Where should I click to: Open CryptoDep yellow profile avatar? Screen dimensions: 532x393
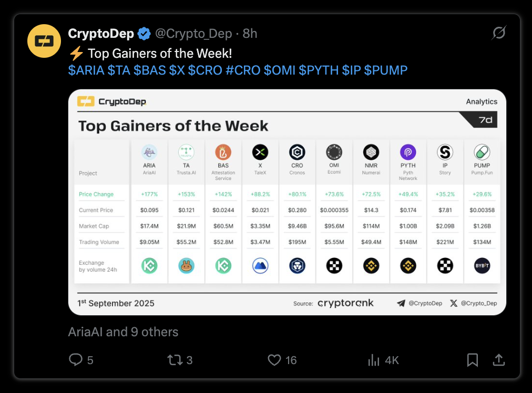[x=44, y=41]
